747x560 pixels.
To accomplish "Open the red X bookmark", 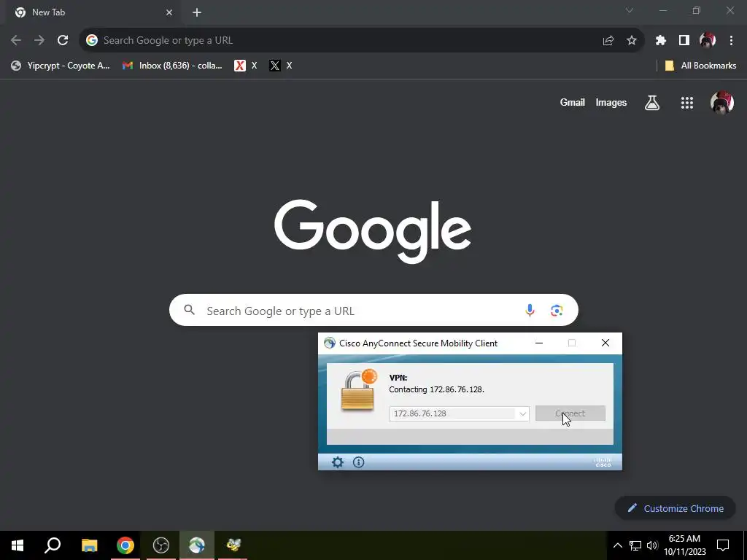I will click(x=246, y=66).
